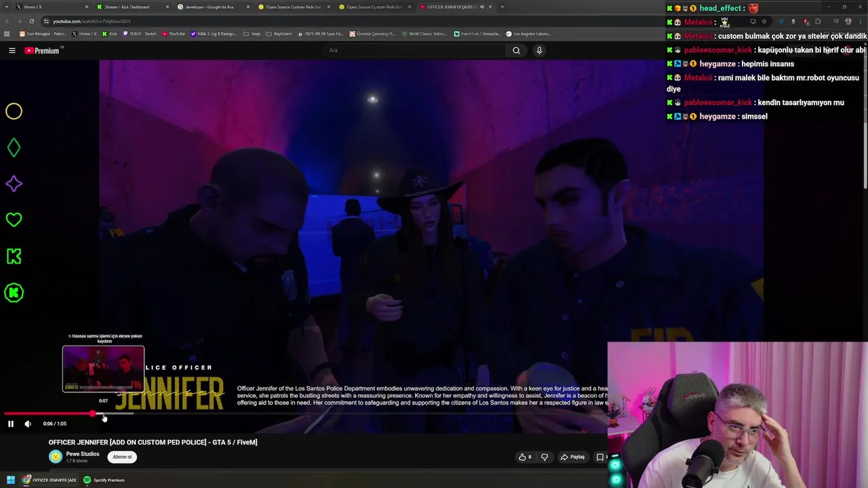This screenshot has width=868, height=488.
Task: Open Chrome OFFICER JENNIFER taskbar item
Action: (x=49, y=480)
